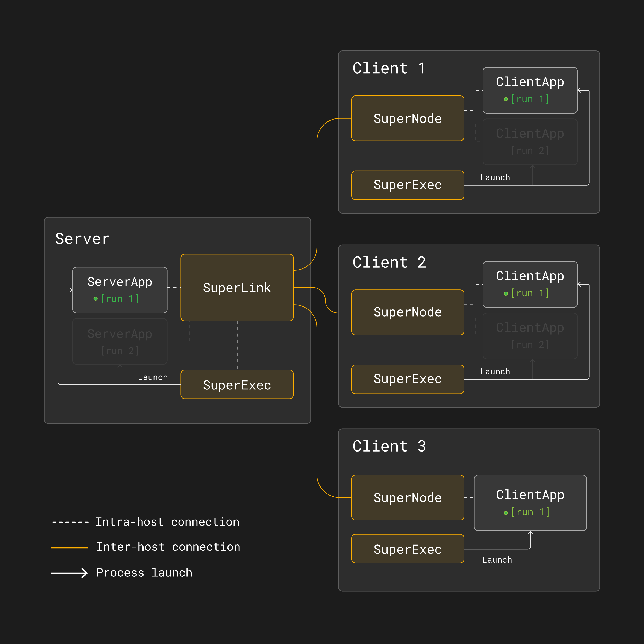The width and height of the screenshot is (644, 644).
Task: Select the SuperExec box in Client 3
Action: pyautogui.click(x=408, y=549)
